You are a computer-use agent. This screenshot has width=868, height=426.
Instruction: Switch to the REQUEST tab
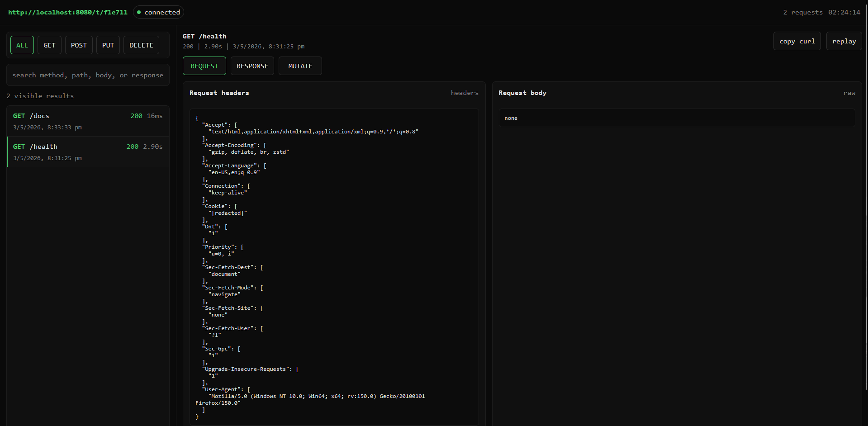[204, 66]
